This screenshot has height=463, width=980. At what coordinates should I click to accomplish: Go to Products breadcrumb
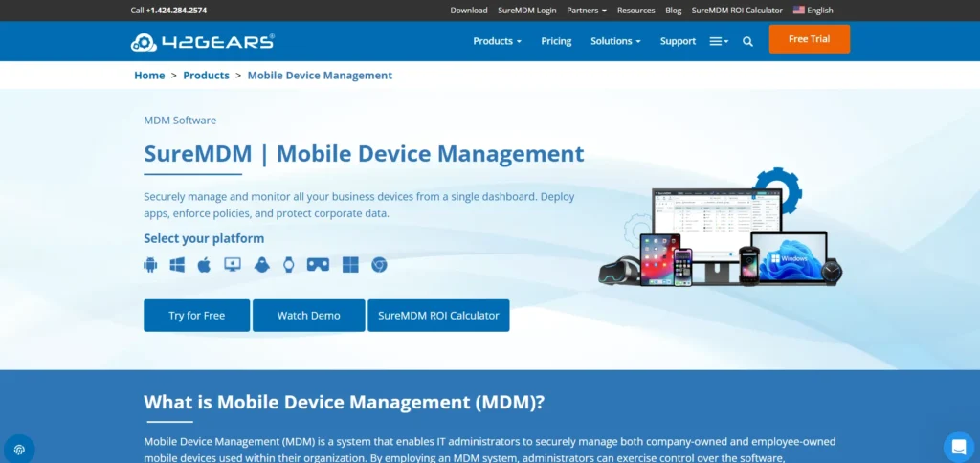(x=207, y=76)
